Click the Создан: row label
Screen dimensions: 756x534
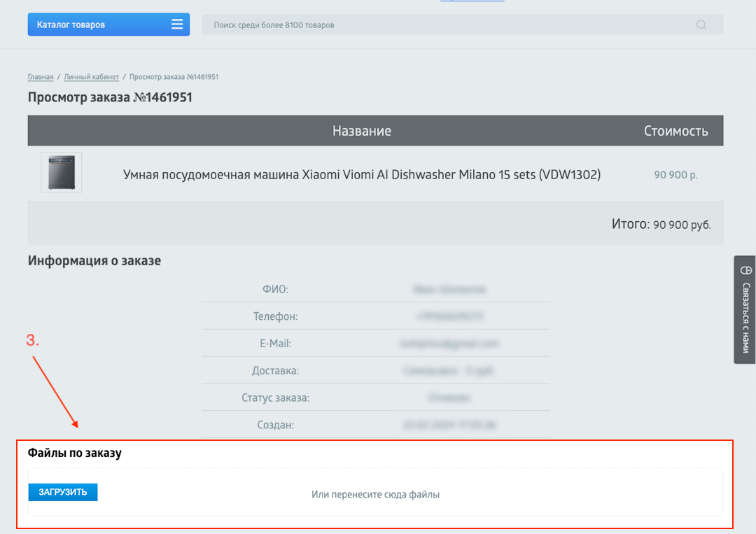[275, 425]
